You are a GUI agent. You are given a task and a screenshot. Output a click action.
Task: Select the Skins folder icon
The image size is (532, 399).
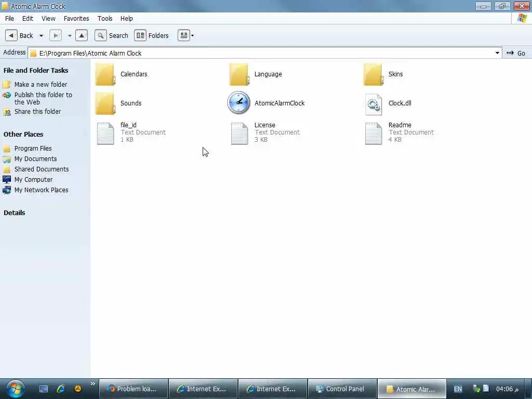373,74
